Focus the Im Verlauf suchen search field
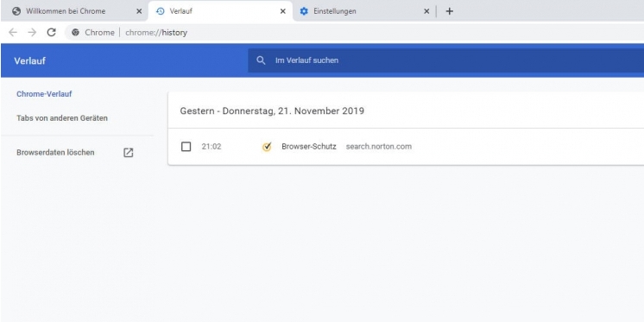This screenshot has height=322, width=644. 445,60
